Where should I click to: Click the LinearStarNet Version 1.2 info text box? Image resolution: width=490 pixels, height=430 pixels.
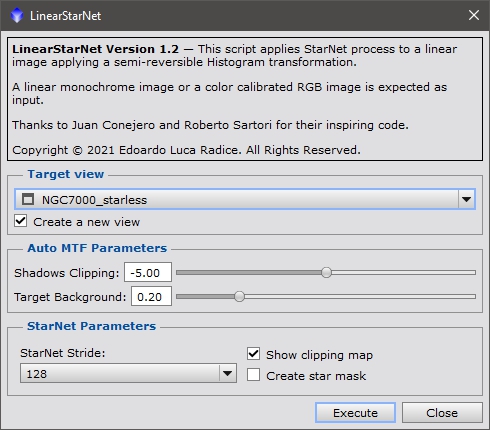pos(245,99)
